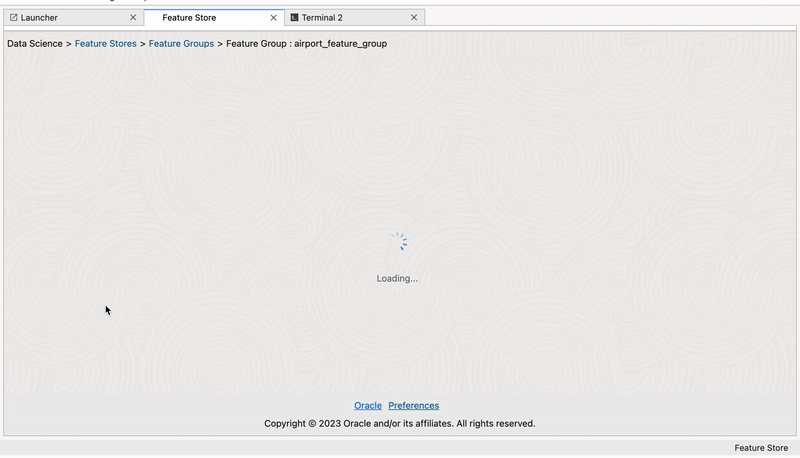Open the Preferences footer link
This screenshot has height=458, width=800.
pyautogui.click(x=414, y=405)
